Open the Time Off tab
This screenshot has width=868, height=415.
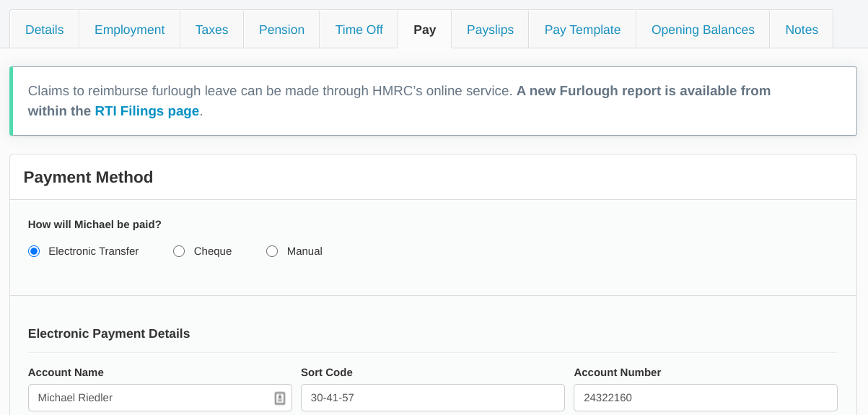coord(359,30)
